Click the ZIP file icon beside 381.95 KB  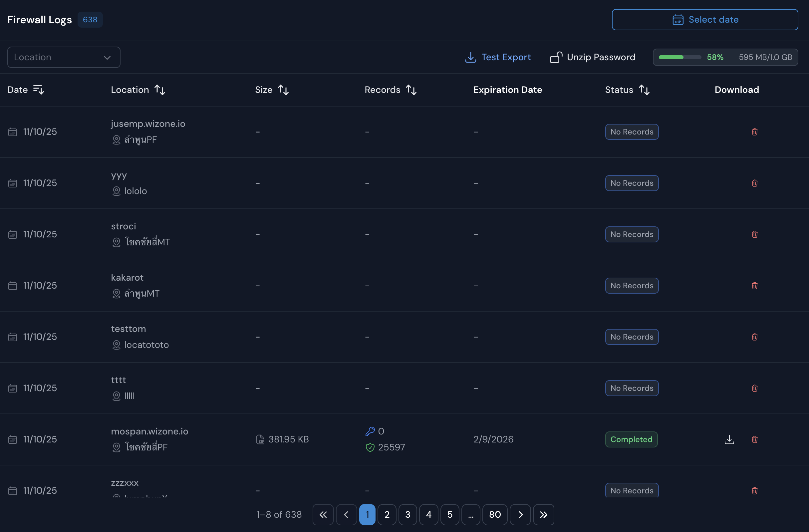pos(260,439)
